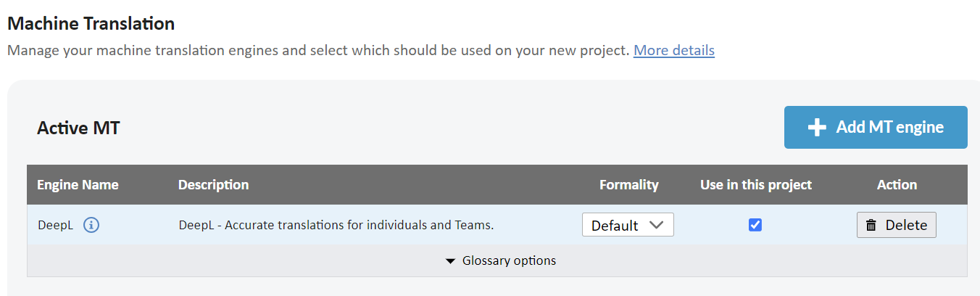Uncheck Use in this project for DeepL
The width and height of the screenshot is (980, 296).
(x=755, y=225)
